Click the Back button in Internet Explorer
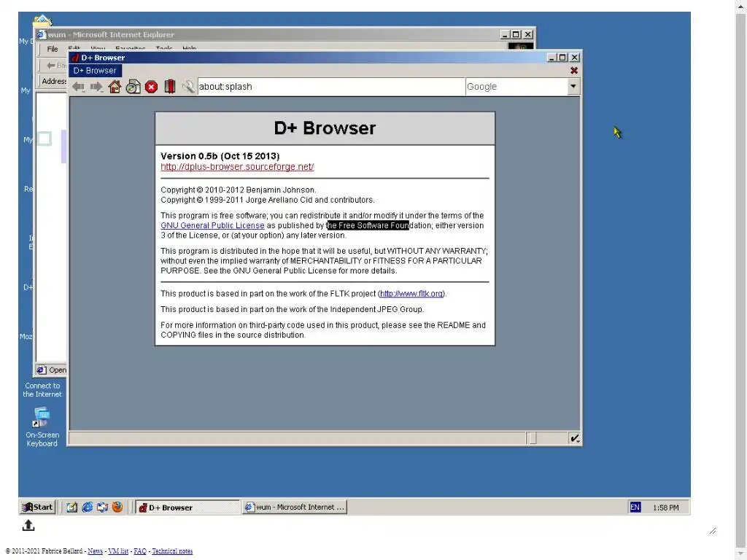 pos(56,65)
